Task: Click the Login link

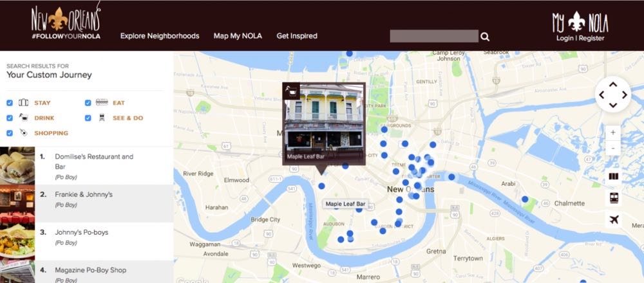Action: pyautogui.click(x=565, y=38)
